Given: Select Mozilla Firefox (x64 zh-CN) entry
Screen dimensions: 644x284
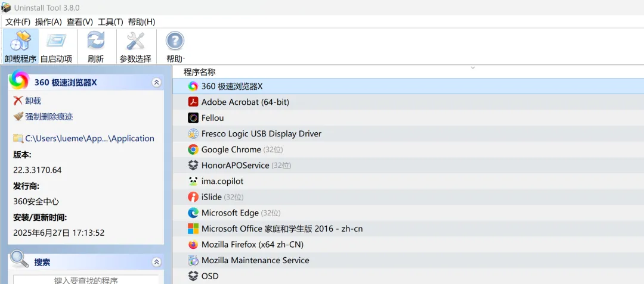Looking at the screenshot, I should 408,245.
